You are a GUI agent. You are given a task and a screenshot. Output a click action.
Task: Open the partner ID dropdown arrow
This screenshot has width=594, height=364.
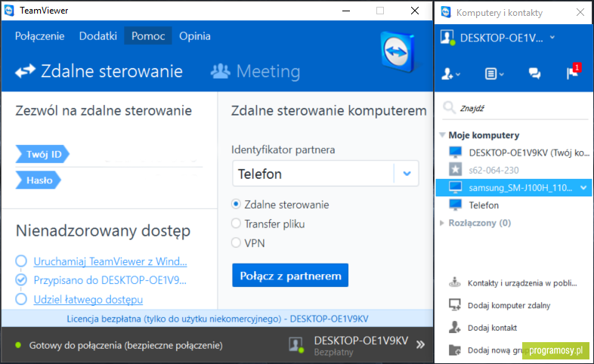click(x=407, y=174)
